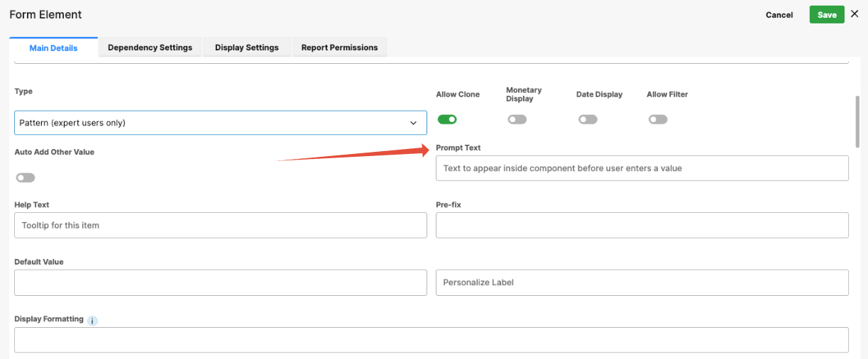The image size is (868, 359).
Task: Focus the Prompt Text field
Action: (642, 168)
